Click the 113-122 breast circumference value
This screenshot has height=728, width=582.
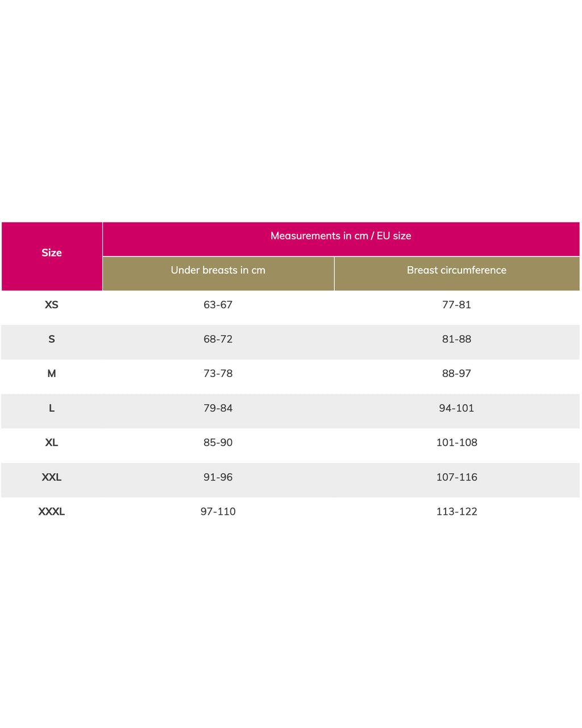(457, 512)
